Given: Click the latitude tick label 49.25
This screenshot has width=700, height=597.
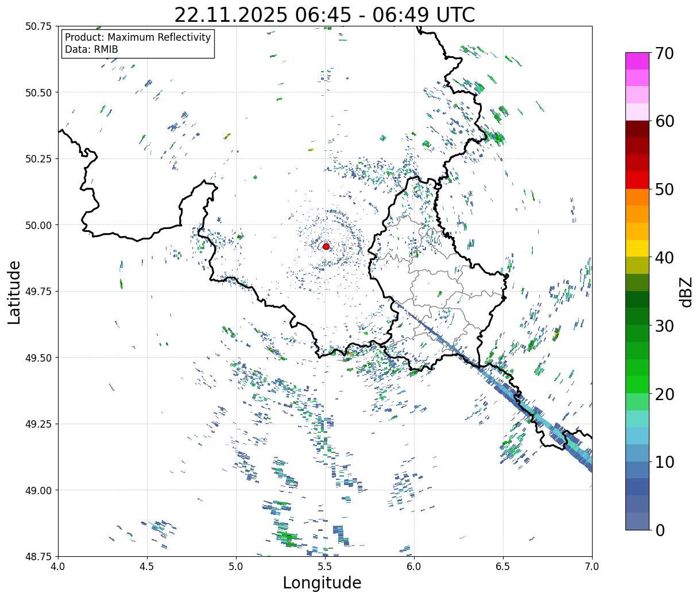Looking at the screenshot, I should [38, 424].
